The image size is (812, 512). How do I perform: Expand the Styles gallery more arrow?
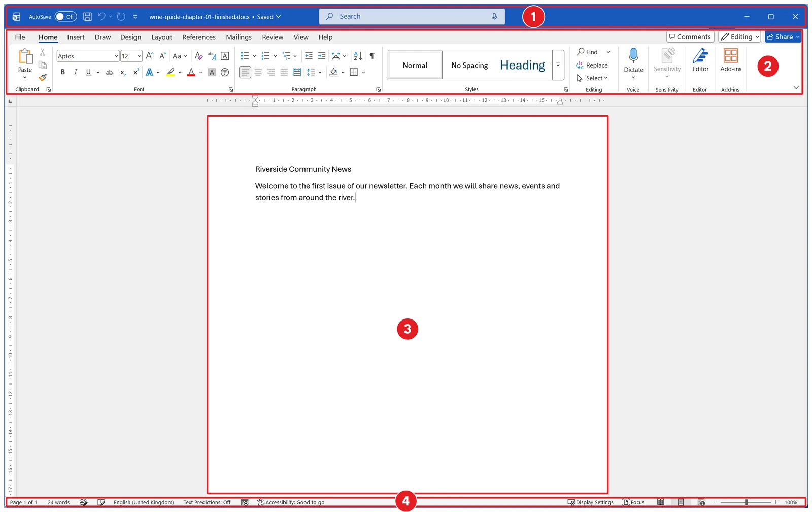[x=558, y=65]
